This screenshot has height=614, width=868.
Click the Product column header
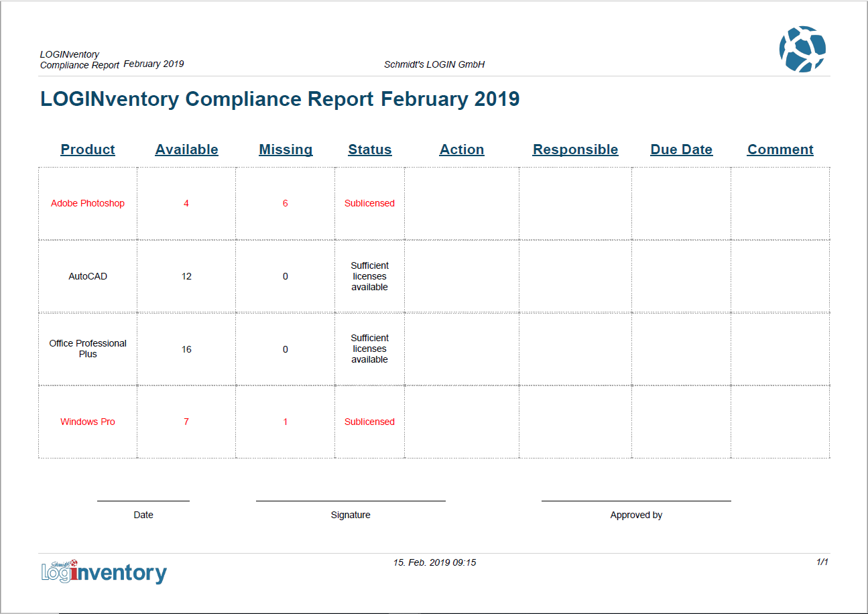pyautogui.click(x=88, y=149)
